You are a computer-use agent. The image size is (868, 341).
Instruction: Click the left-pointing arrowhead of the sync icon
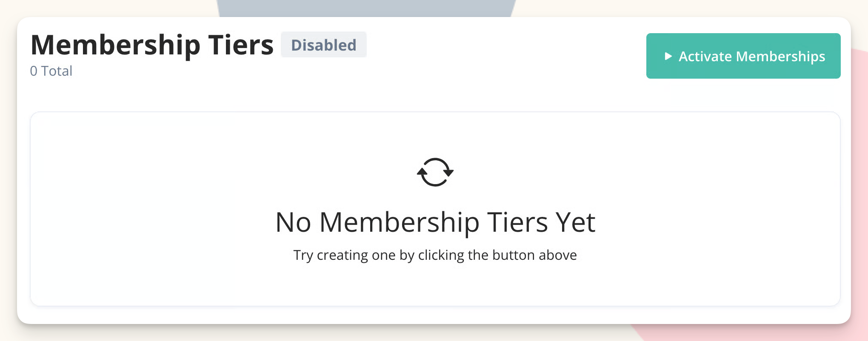(x=423, y=172)
